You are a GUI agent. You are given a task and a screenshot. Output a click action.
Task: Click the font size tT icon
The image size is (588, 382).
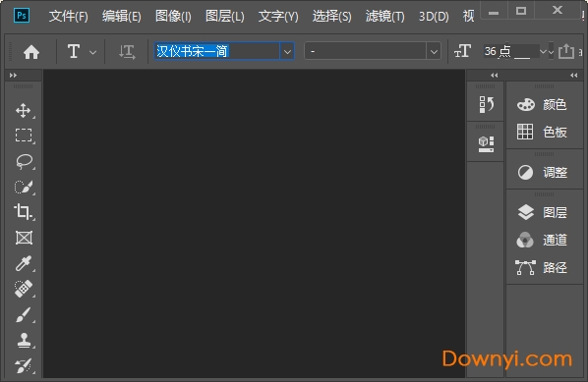coord(462,51)
